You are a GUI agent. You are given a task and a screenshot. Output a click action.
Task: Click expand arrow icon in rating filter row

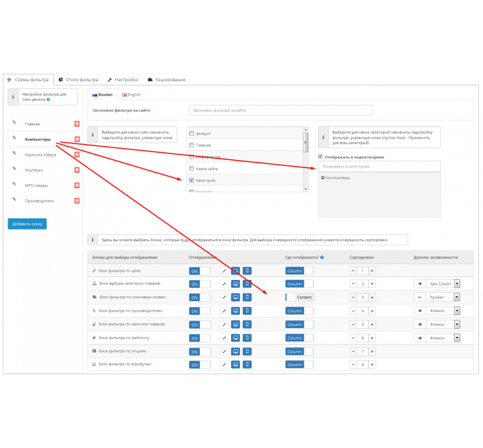224,338
